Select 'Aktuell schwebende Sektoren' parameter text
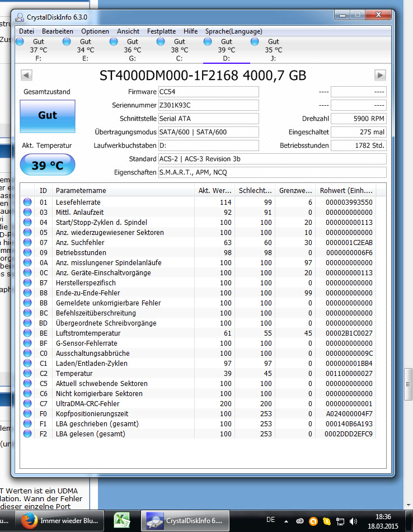413x532 pixels. [102, 383]
